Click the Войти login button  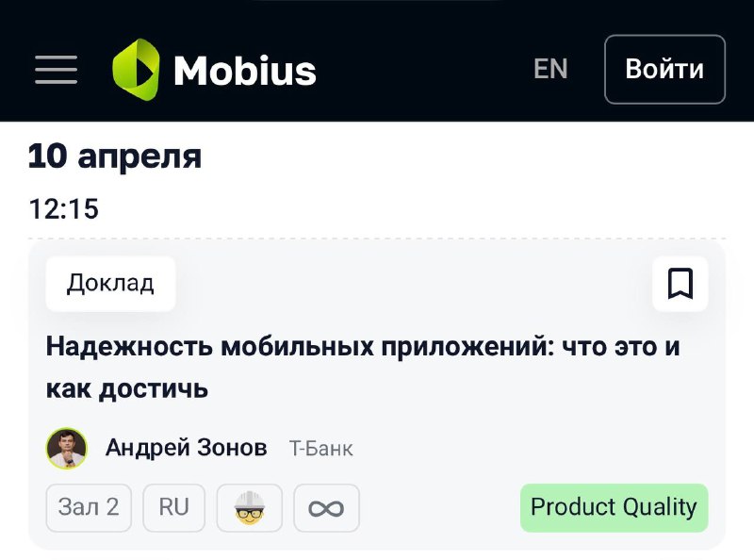(x=664, y=69)
